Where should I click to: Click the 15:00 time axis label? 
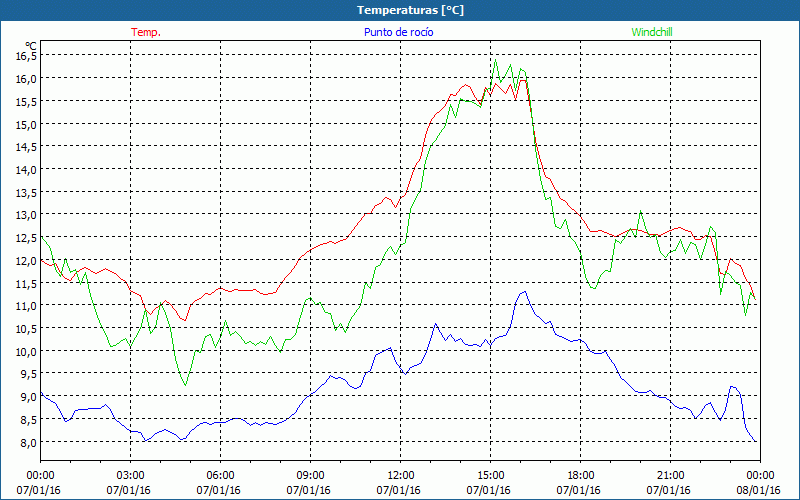(x=490, y=476)
